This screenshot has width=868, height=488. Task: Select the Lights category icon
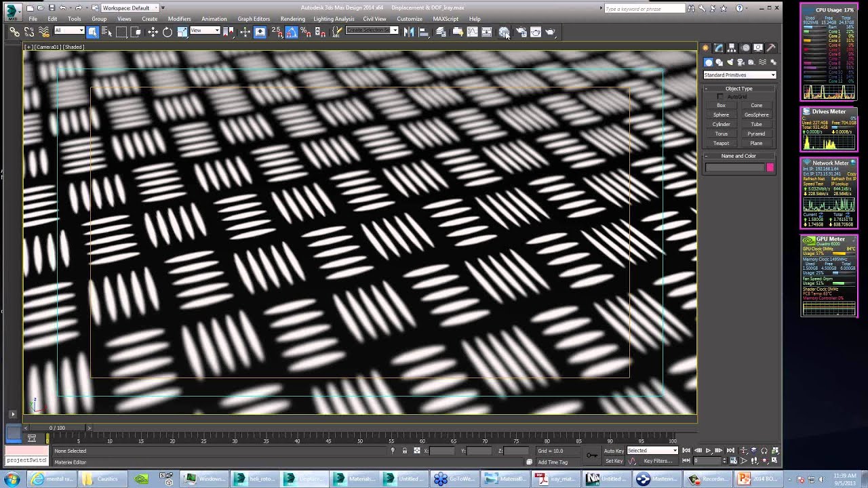tap(730, 62)
